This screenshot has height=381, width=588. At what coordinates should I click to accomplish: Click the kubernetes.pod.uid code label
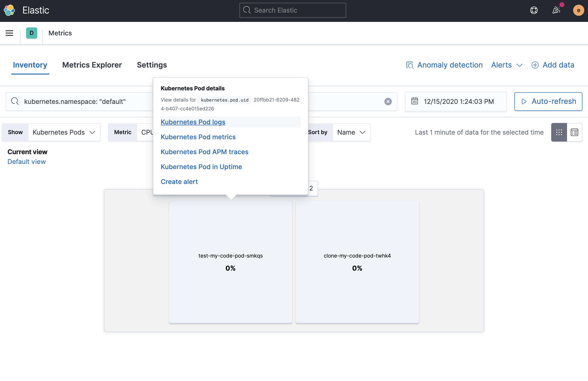point(225,100)
